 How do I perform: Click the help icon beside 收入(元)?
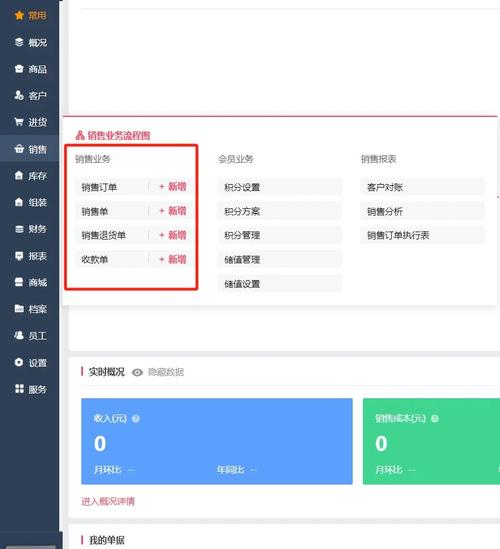click(x=136, y=418)
